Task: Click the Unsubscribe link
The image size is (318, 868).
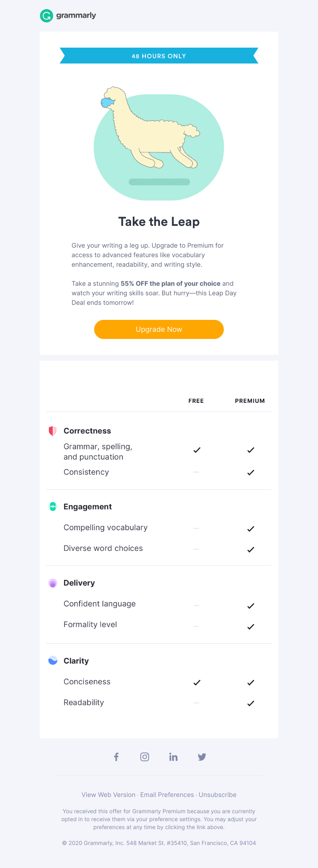Action: [x=217, y=795]
